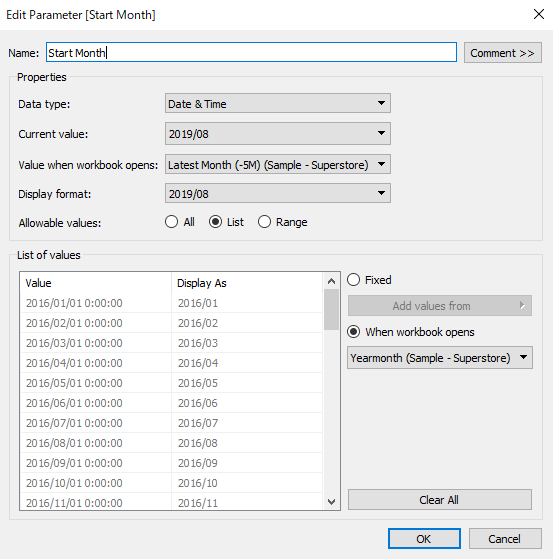Open Yearmonth (Sample - Superstore) dropdown
Viewport: 553px width, 559px height.
click(x=440, y=358)
